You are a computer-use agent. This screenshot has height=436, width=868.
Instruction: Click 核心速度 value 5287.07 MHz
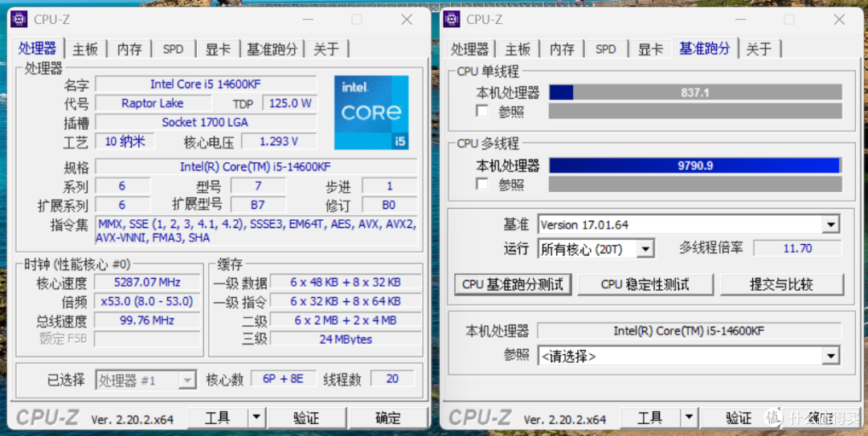(147, 282)
